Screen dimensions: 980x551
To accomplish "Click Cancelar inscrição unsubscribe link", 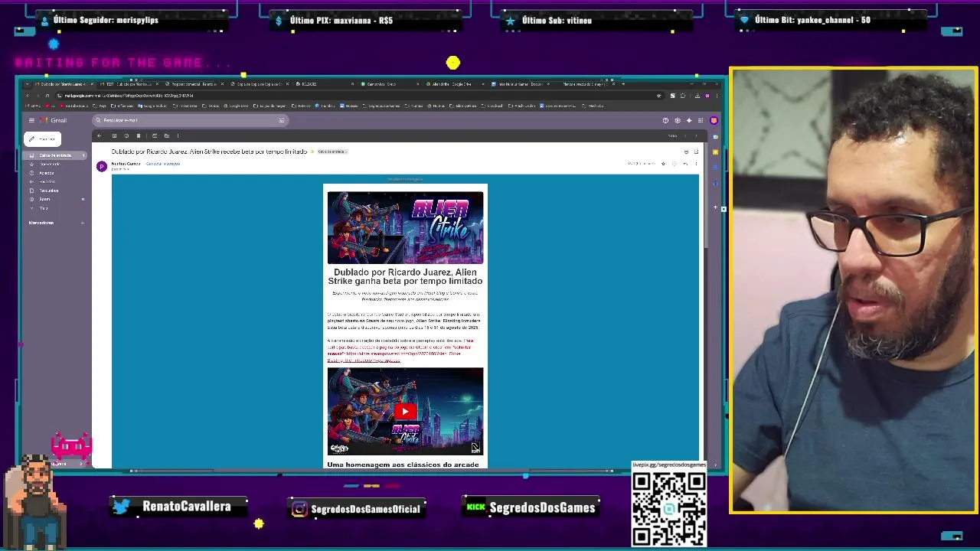I will pyautogui.click(x=163, y=164).
